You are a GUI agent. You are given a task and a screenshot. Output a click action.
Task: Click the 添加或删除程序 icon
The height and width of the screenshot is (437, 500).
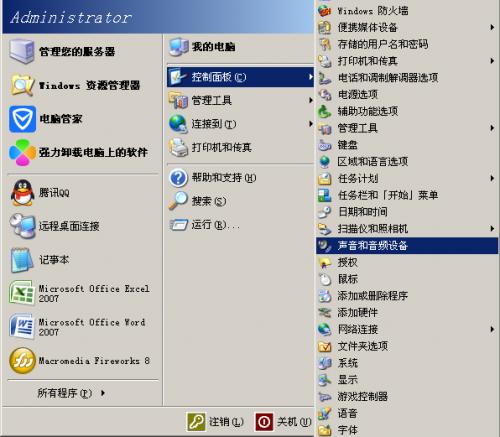tap(324, 296)
